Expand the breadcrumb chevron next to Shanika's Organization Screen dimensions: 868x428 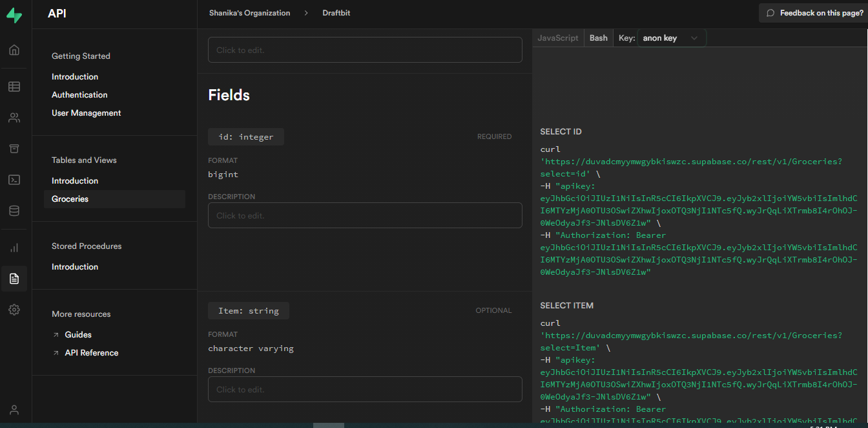click(305, 12)
